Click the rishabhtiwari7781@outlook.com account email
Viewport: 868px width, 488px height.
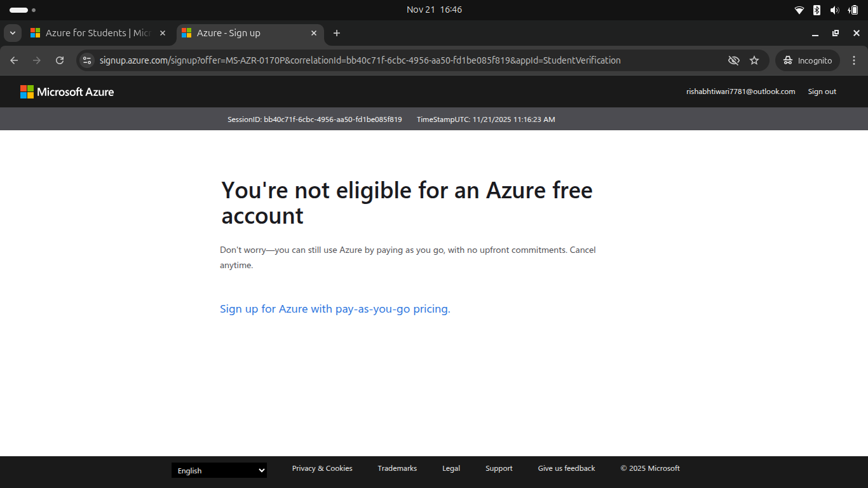tap(740, 91)
